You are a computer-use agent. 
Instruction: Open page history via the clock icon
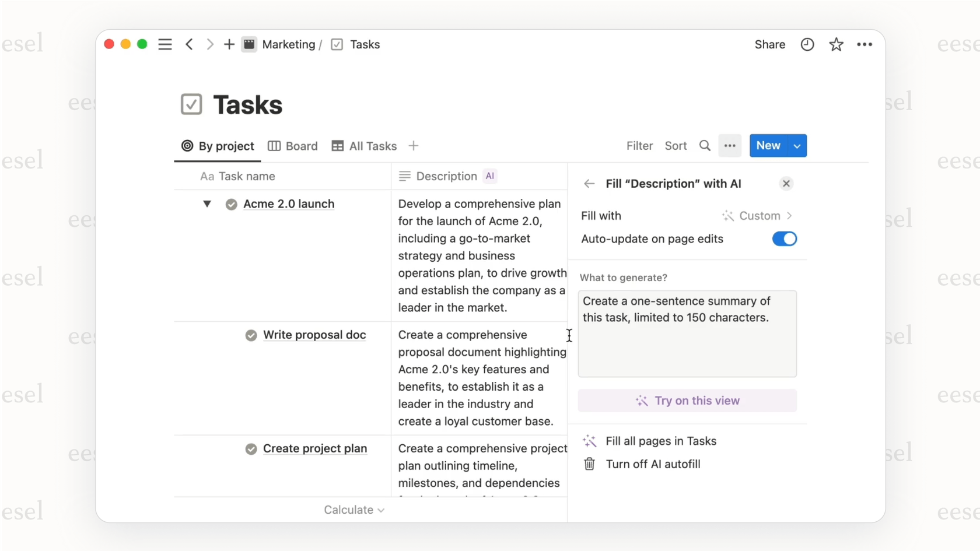(807, 44)
